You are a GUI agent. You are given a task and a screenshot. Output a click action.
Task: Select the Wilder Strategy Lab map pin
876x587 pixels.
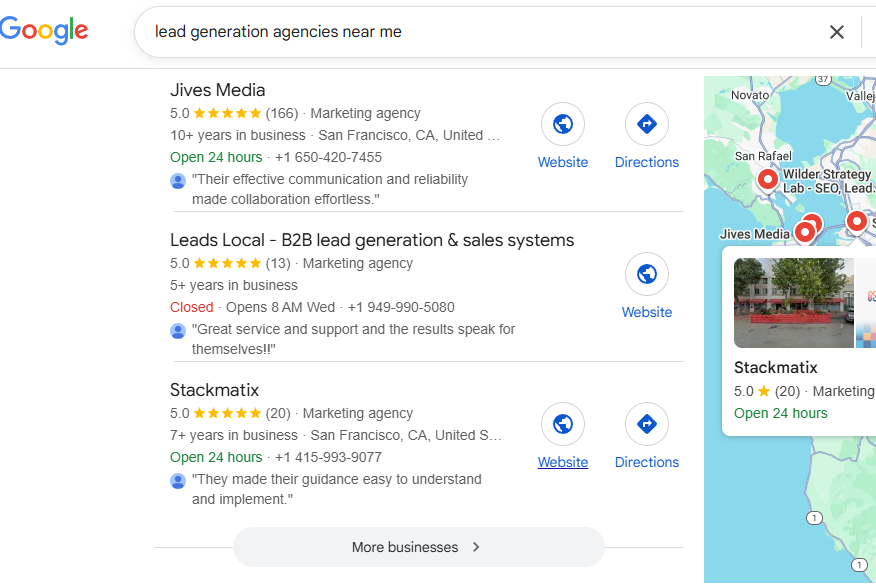[x=768, y=180]
